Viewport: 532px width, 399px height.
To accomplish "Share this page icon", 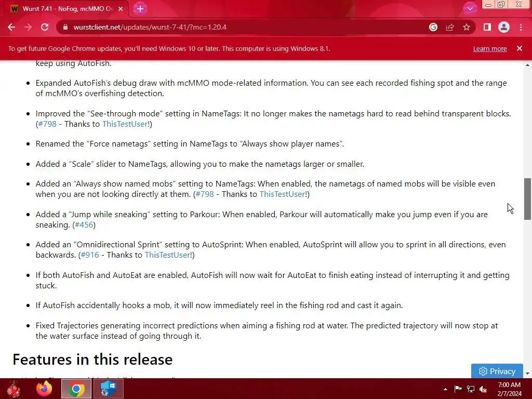I will [450, 27].
